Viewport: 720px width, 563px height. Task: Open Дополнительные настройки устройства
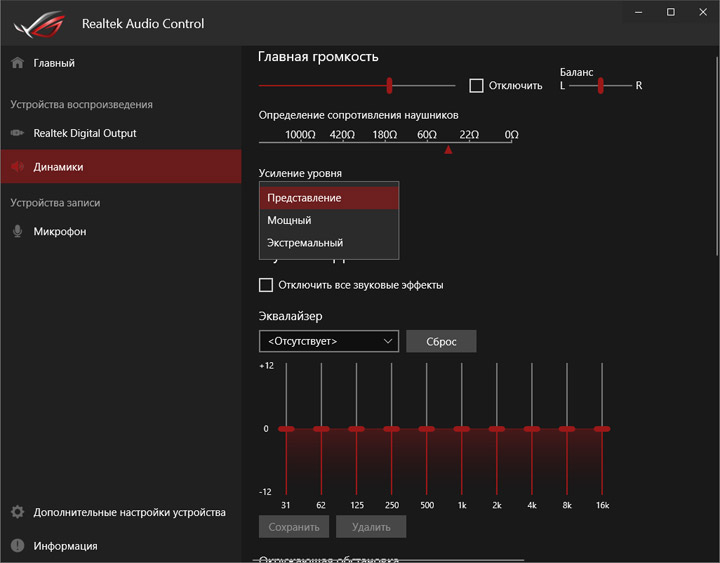(121, 512)
